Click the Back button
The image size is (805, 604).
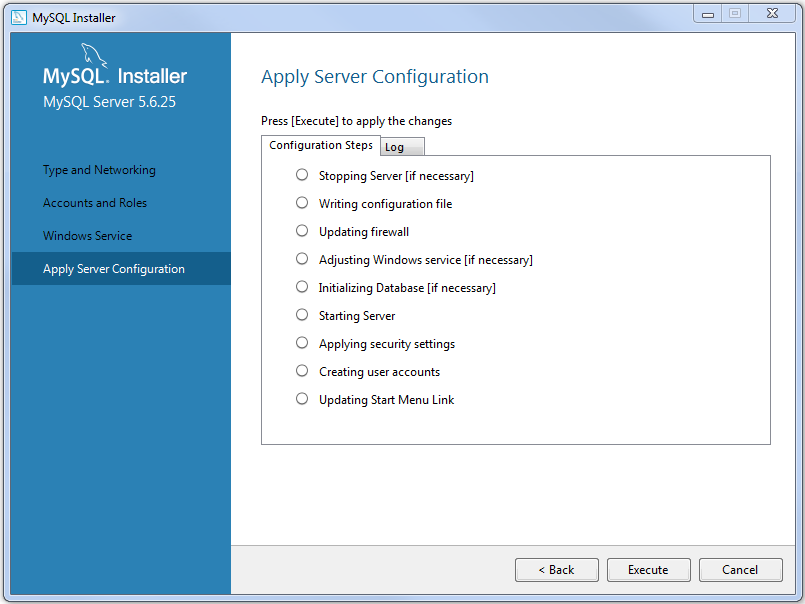pyautogui.click(x=557, y=570)
